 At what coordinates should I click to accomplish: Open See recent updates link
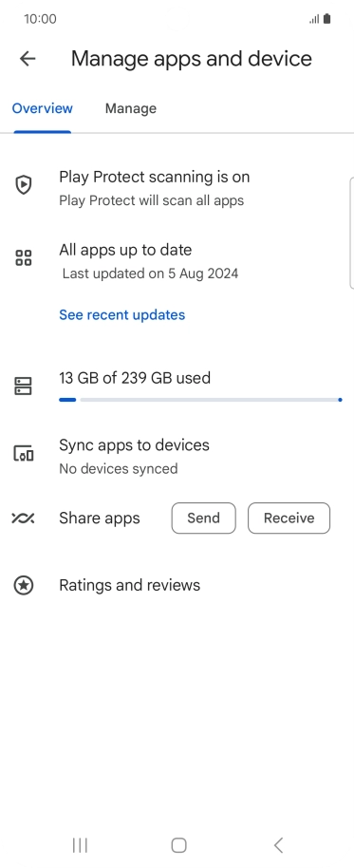click(122, 315)
